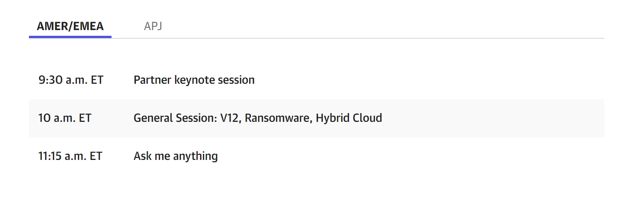Image resolution: width=644 pixels, height=198 pixels.
Task: Click the word Partner in first session
Action: [152, 80]
